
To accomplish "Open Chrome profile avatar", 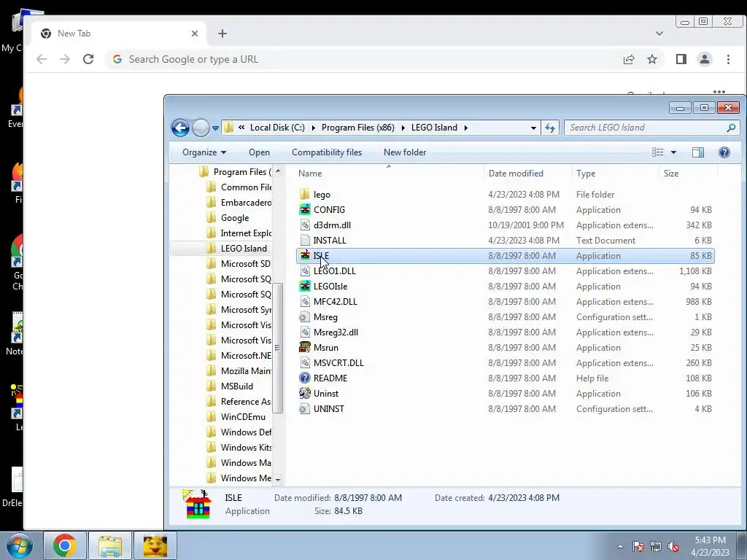I will click(x=704, y=59).
